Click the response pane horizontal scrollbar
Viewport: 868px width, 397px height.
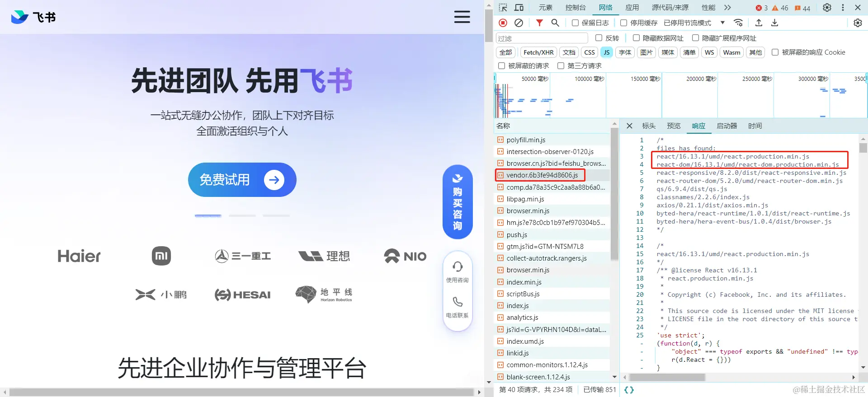click(667, 377)
